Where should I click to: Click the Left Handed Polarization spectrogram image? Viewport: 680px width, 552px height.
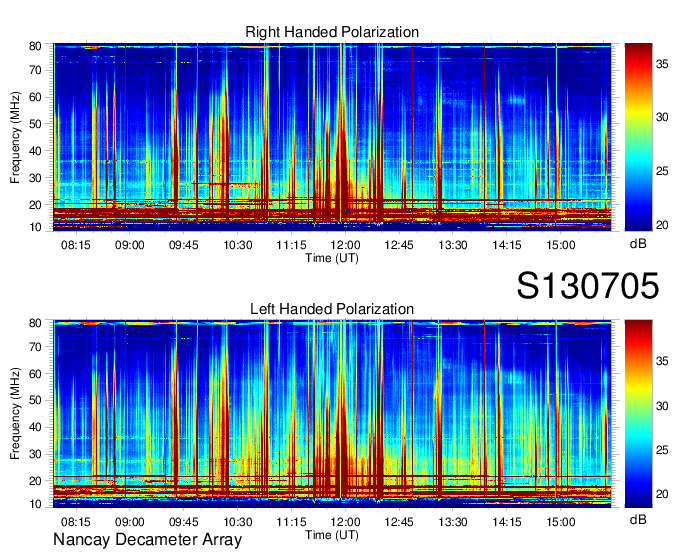(332, 414)
